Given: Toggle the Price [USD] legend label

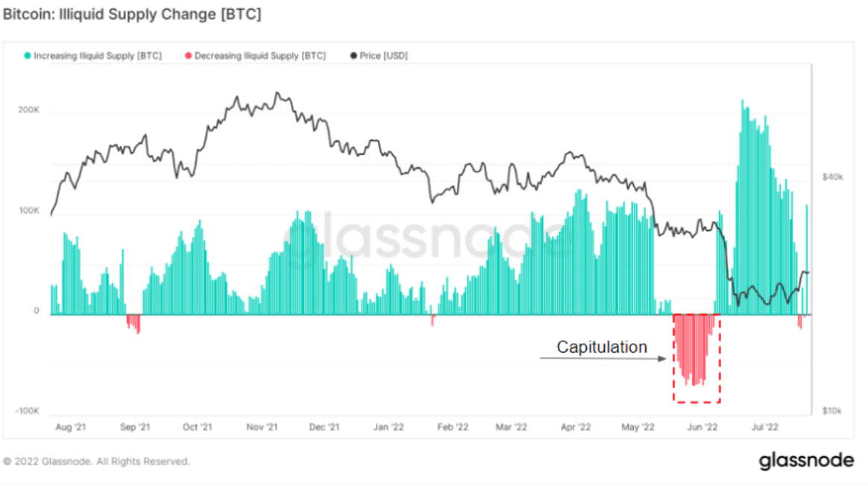Looking at the screenshot, I should tap(383, 56).
